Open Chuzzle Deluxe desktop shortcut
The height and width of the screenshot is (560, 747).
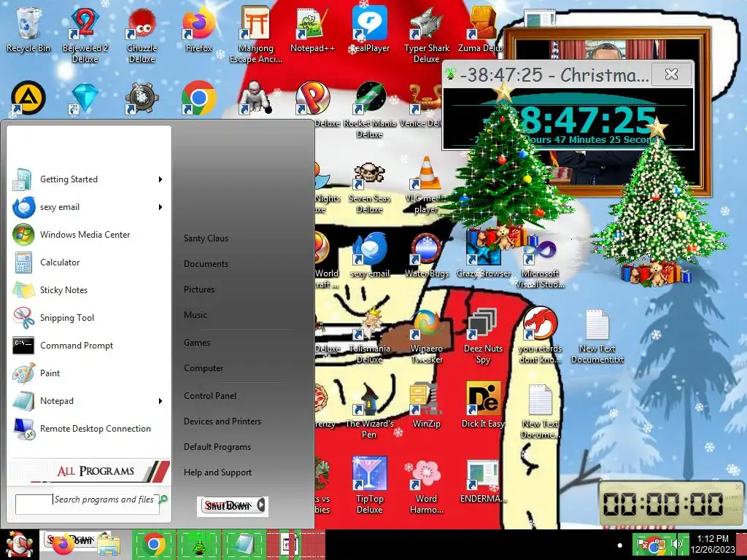[x=142, y=36]
